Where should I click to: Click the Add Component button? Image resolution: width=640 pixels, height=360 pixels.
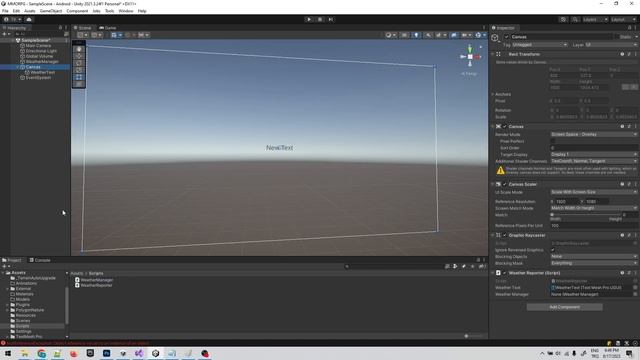click(564, 307)
